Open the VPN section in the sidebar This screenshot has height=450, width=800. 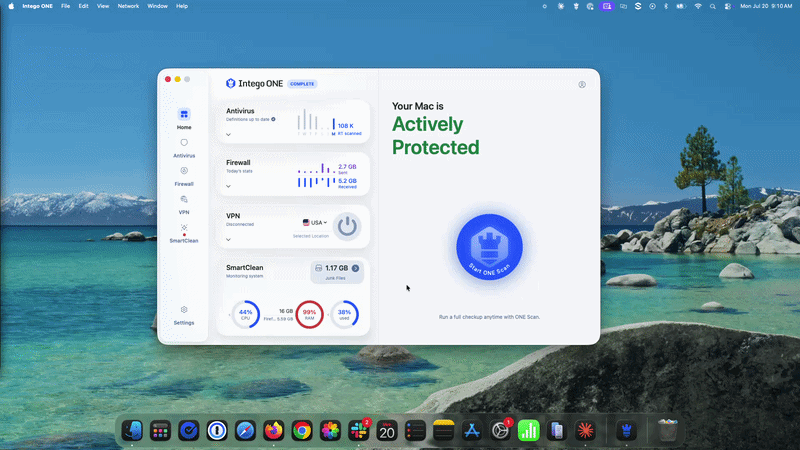coord(184,205)
